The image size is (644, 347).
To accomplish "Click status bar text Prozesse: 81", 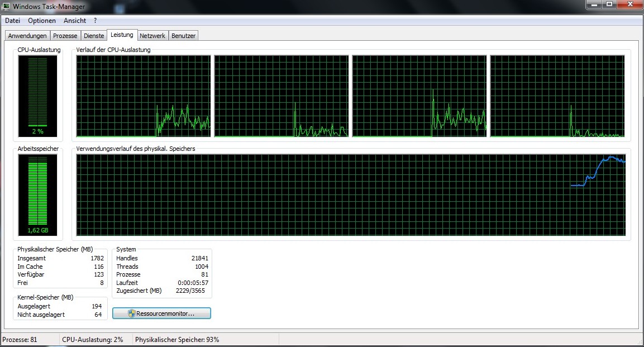I will 20,340.
